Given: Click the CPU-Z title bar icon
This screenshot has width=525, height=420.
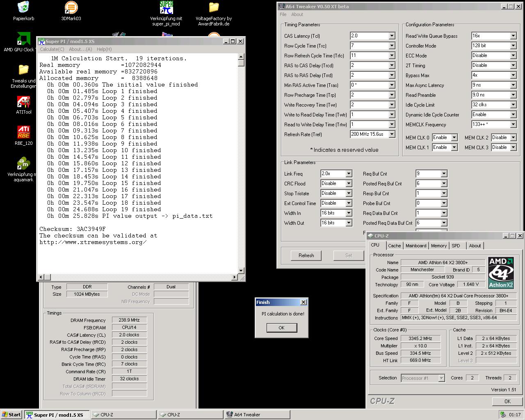Looking at the screenshot, I should click(370, 236).
